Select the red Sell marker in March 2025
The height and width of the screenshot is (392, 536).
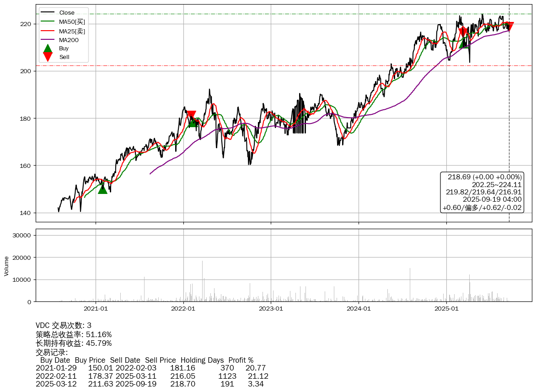pyautogui.click(x=463, y=32)
